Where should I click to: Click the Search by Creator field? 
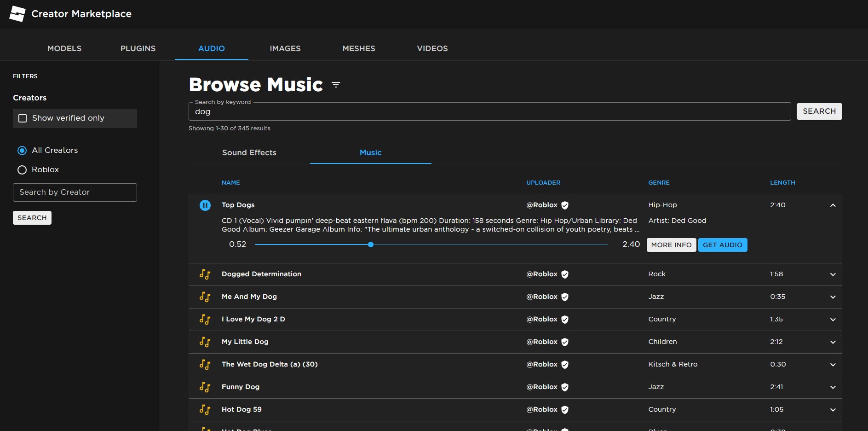coord(75,192)
